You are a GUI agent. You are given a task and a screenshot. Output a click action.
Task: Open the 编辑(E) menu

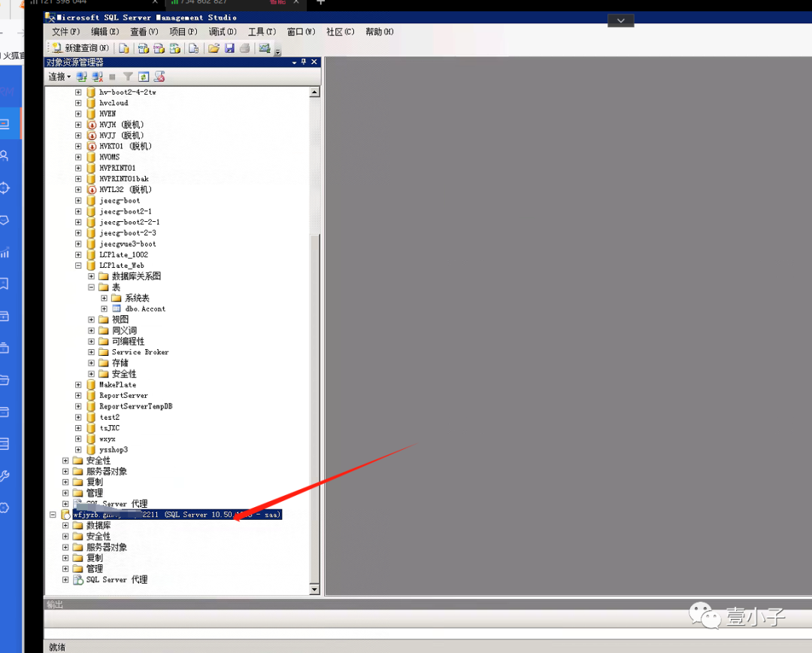tap(105, 32)
